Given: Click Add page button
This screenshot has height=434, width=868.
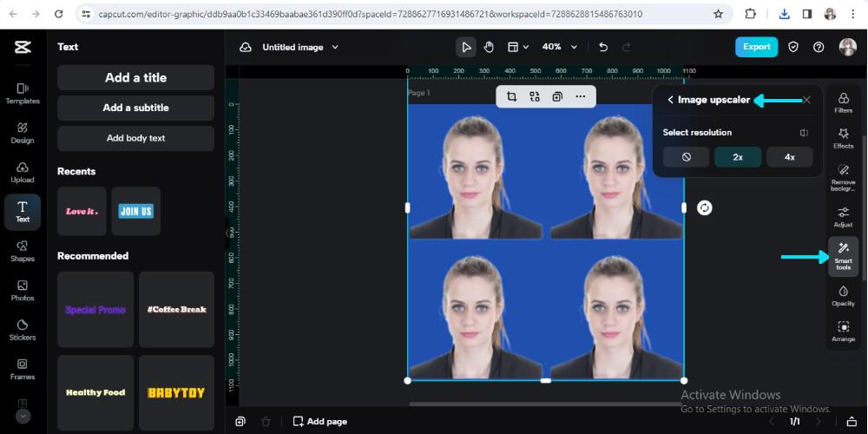Looking at the screenshot, I should (320, 421).
